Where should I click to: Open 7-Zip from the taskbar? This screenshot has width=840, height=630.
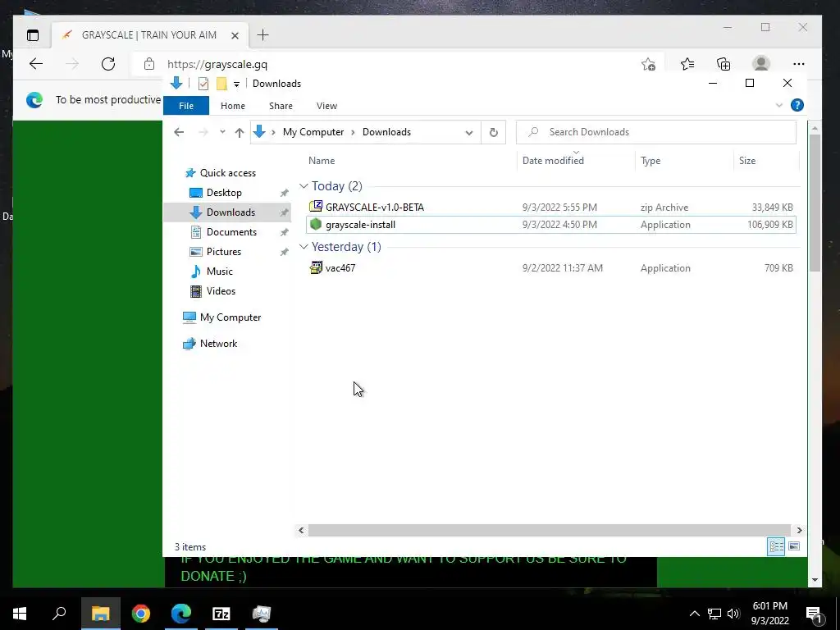[x=221, y=614]
